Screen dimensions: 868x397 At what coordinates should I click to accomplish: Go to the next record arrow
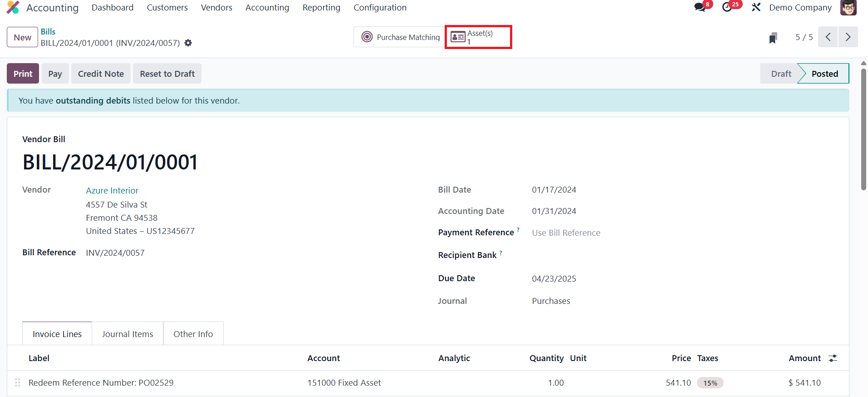pos(848,37)
